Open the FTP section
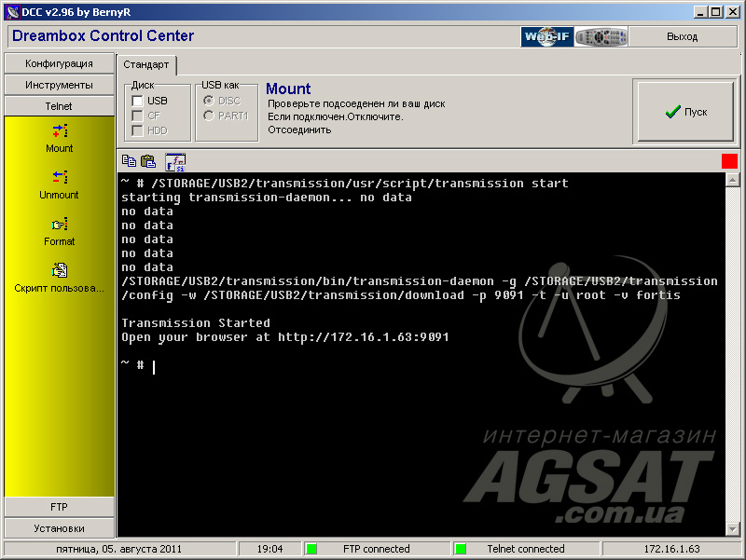 pyautogui.click(x=59, y=507)
